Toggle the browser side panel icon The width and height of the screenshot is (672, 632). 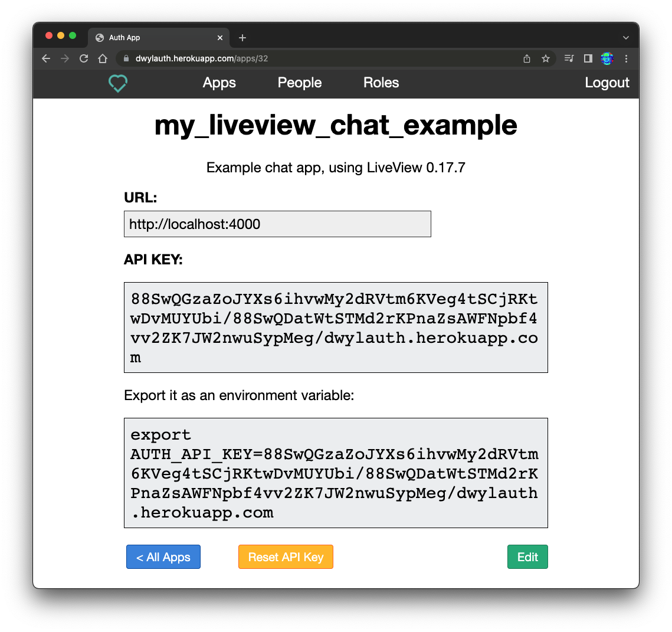[588, 58]
